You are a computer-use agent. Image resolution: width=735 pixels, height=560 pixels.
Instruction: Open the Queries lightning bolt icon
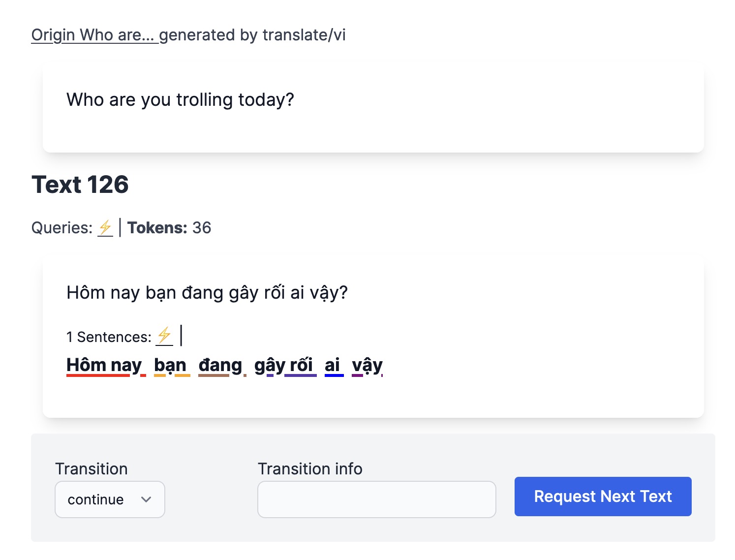coord(105,228)
